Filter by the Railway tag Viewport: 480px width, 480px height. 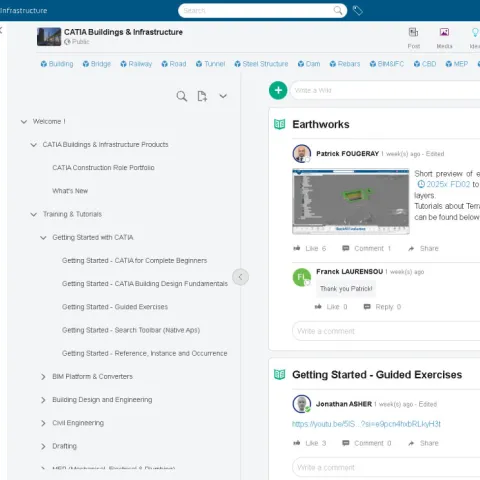(x=136, y=64)
